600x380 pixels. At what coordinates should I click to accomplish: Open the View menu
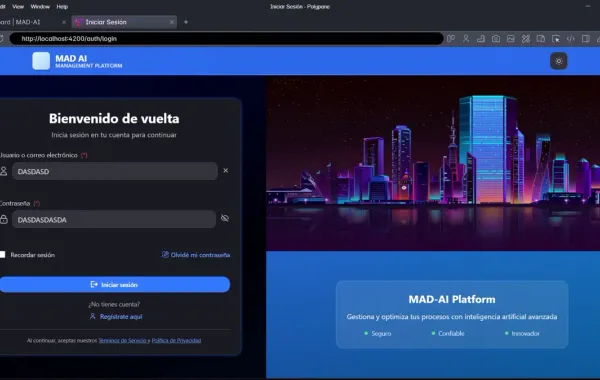[x=18, y=7]
